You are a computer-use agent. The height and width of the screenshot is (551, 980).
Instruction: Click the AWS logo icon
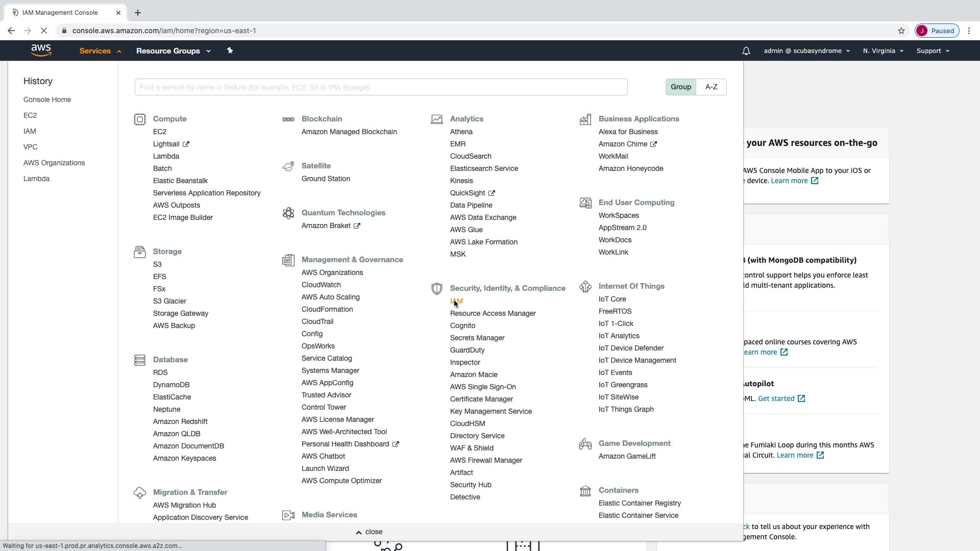tap(41, 51)
